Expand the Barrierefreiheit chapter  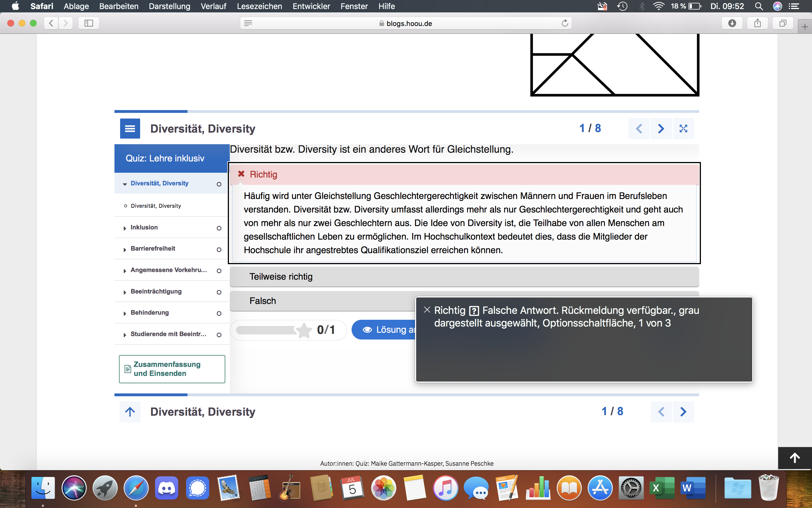tap(172, 249)
